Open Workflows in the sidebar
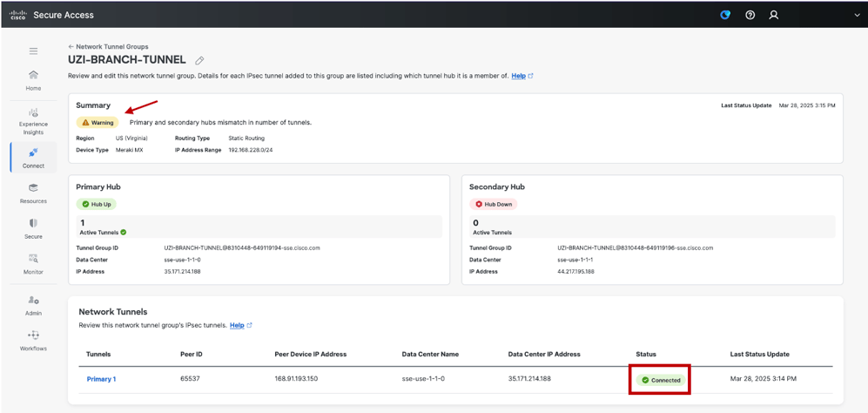 (33, 341)
